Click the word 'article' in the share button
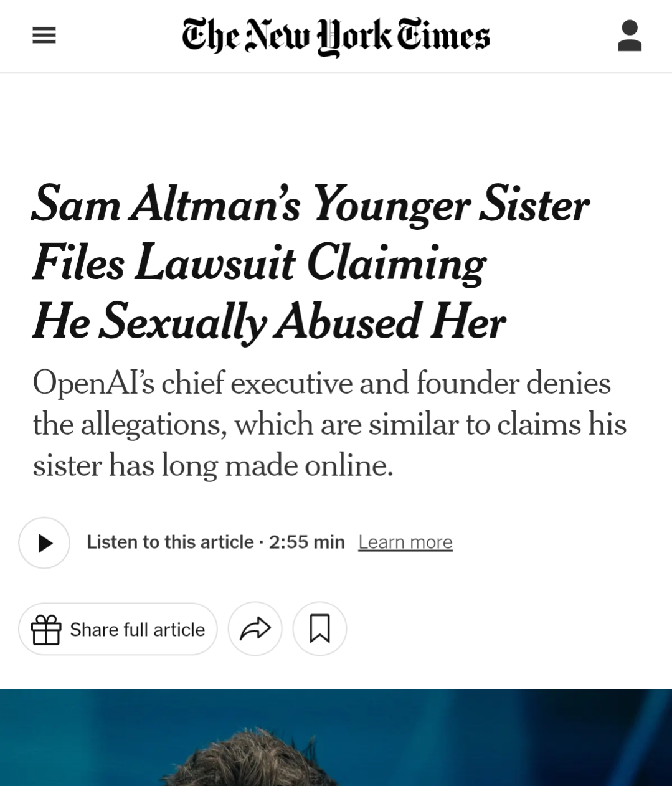 pos(179,630)
